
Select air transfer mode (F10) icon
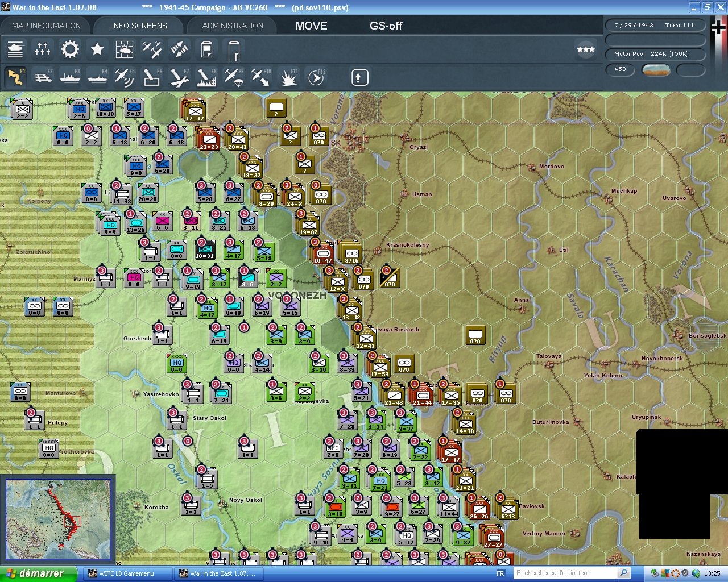pos(261,77)
